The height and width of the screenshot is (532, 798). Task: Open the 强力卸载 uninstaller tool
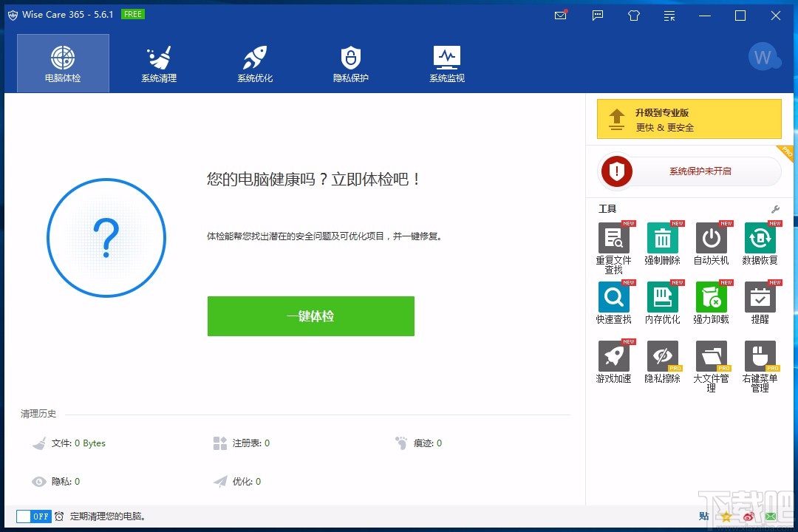click(711, 304)
